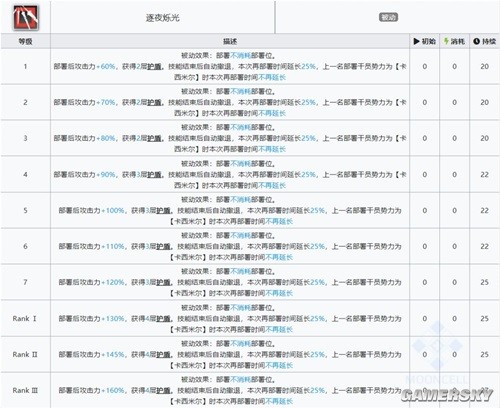Image resolution: width=500 pixels, height=408 pixels.
Task: Open the 护盾 link in Rank I row
Action: tap(163, 319)
